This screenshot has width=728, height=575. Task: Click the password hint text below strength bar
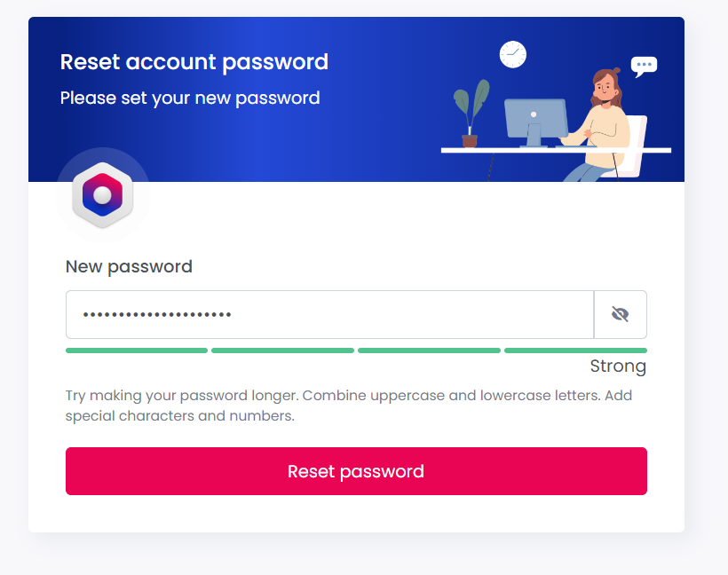349,405
